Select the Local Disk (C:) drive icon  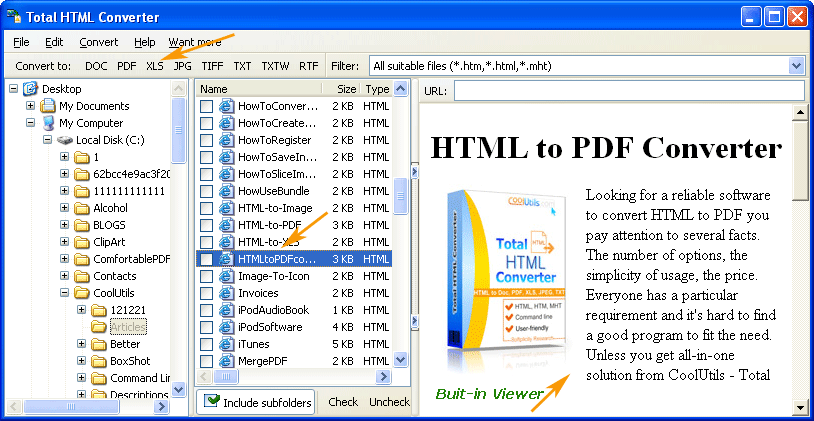click(x=65, y=140)
